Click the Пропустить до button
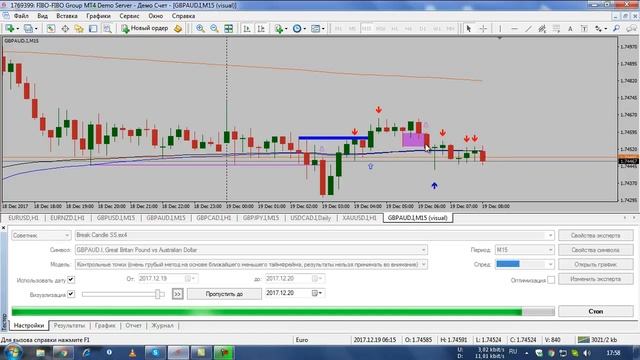Image resolution: width=640 pixels, height=360 pixels. pyautogui.click(x=224, y=294)
